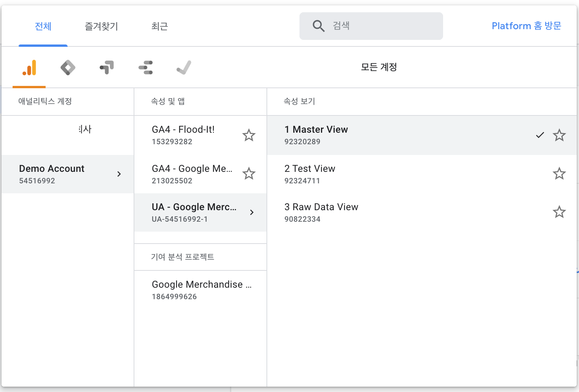Click the 92320289 view ID
579x392 pixels.
(x=302, y=142)
